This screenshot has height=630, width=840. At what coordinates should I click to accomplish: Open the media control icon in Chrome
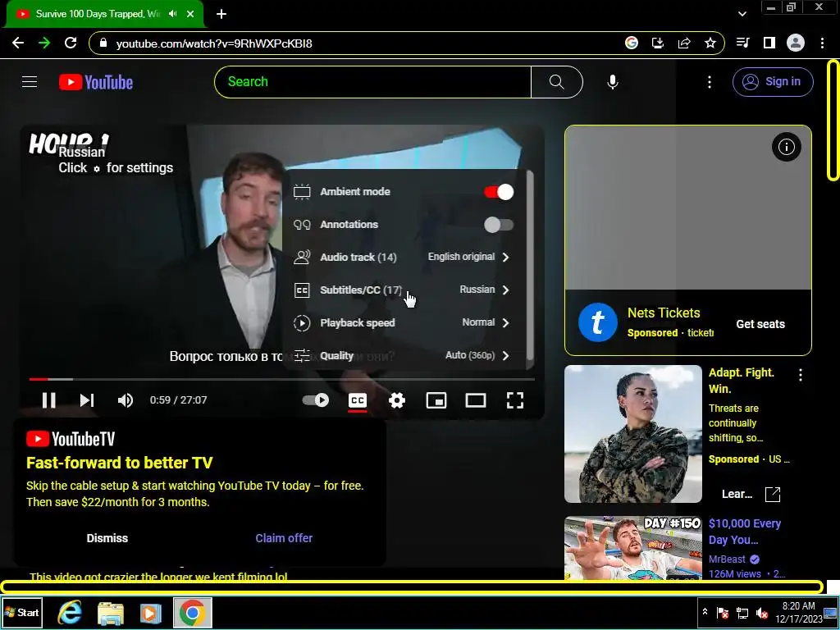pos(743,43)
